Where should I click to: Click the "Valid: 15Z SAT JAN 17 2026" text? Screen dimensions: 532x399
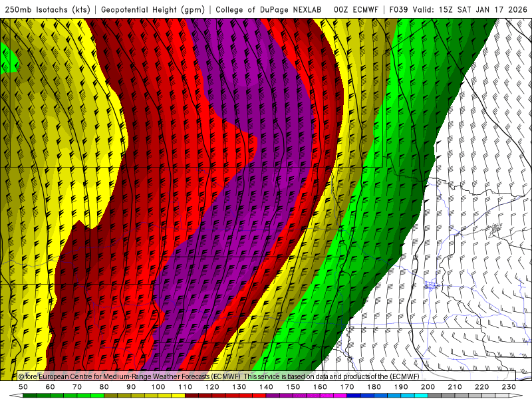(470, 9)
